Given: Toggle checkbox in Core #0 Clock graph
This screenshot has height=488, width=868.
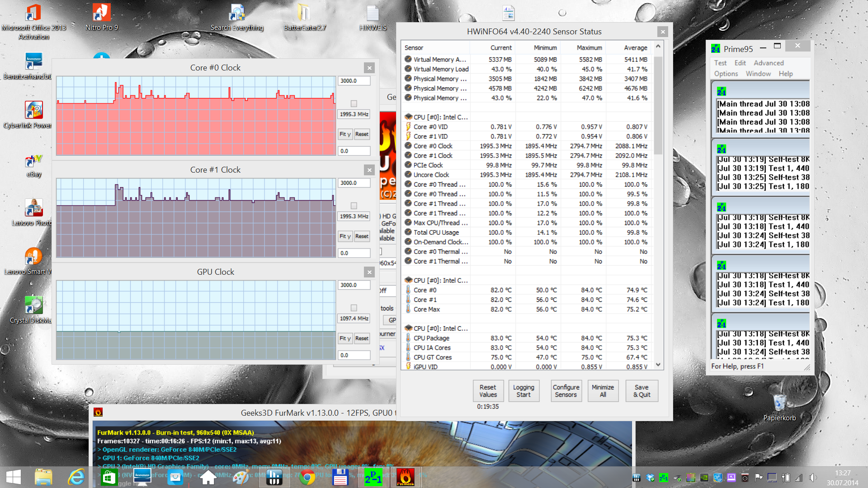Looking at the screenshot, I should coord(354,103).
